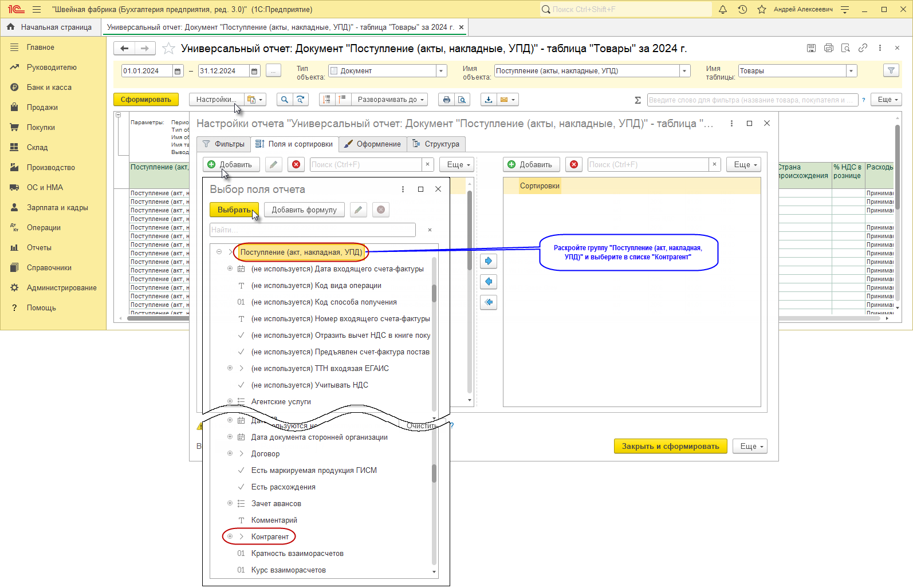Edit formula pencil icon in field chooser
913x588 pixels.
[x=359, y=210]
